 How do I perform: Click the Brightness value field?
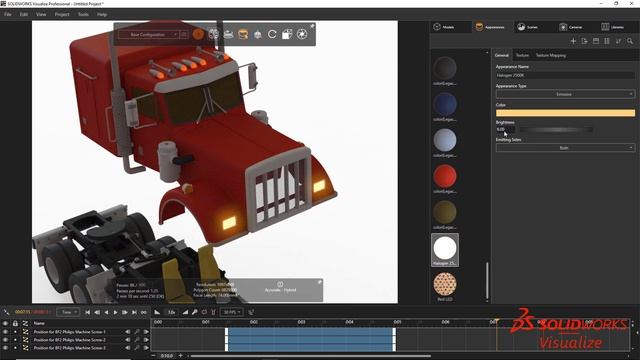click(x=505, y=129)
